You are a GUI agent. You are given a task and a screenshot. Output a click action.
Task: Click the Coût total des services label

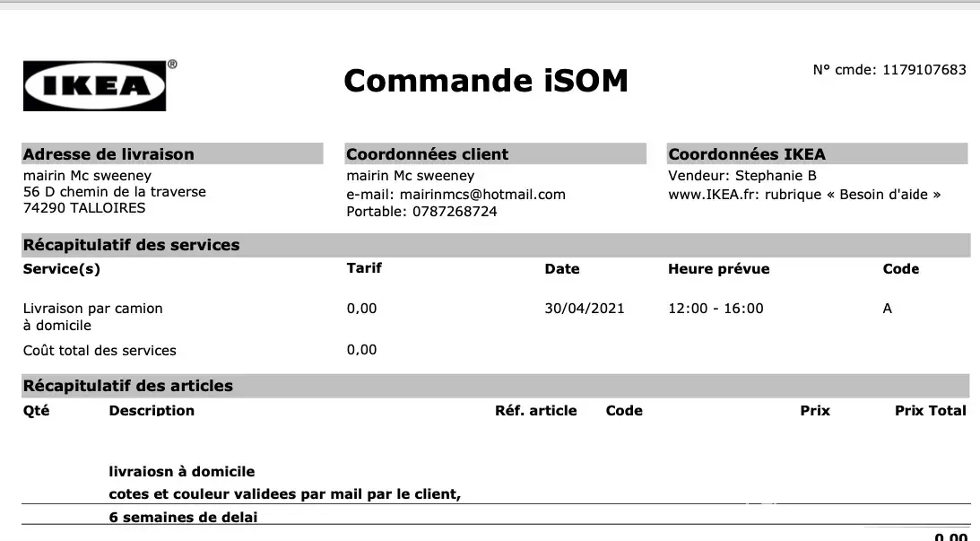coord(100,351)
